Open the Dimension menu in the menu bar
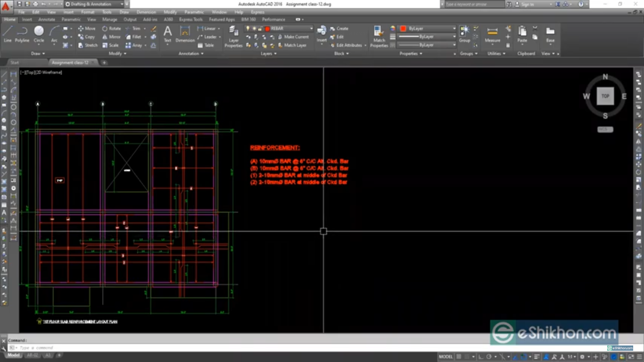 pos(146,12)
